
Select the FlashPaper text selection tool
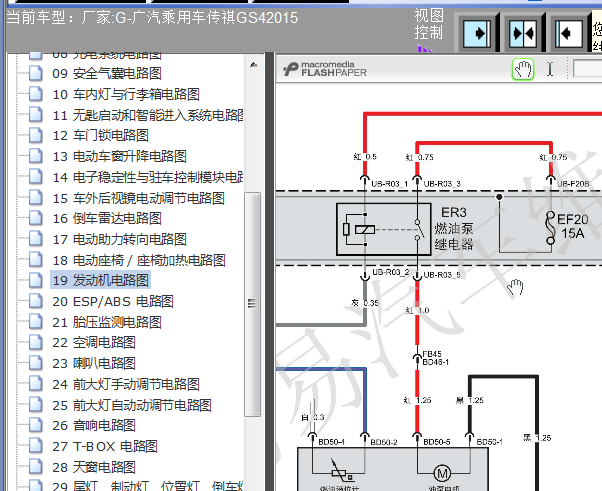click(550, 69)
